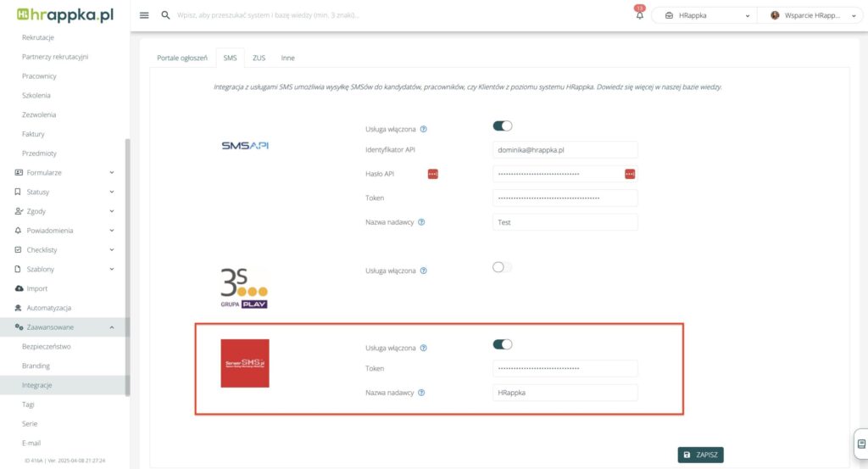868x469 pixels.
Task: Click the hamburger menu icon
Action: 144,15
